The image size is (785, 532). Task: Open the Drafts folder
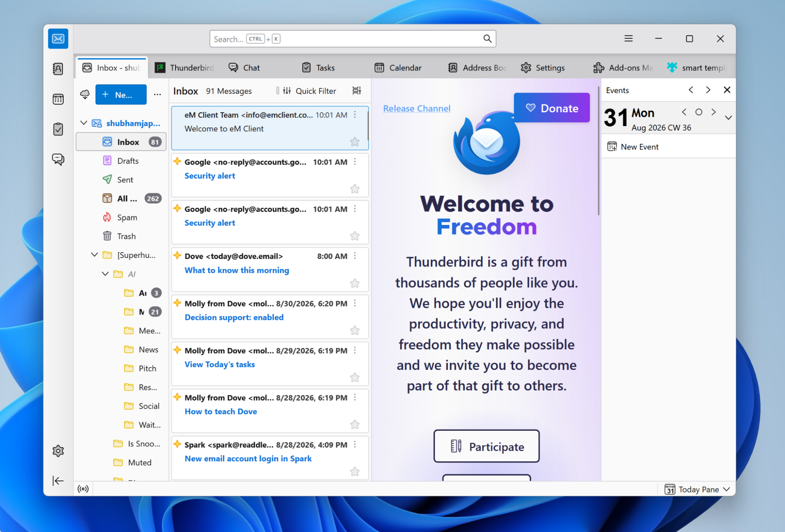[121, 161]
